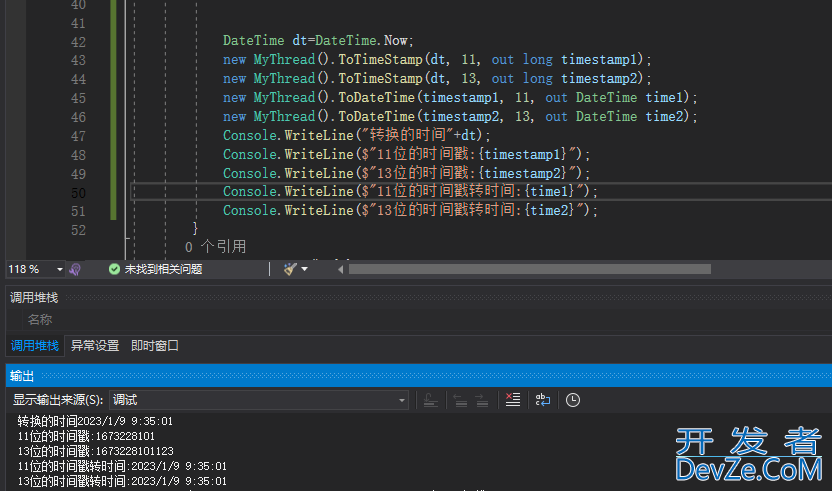The height and width of the screenshot is (491, 832).
Task: Click output line '13位的时间戳转时间:2023/1/9 9:35:01'
Action: pos(122,481)
